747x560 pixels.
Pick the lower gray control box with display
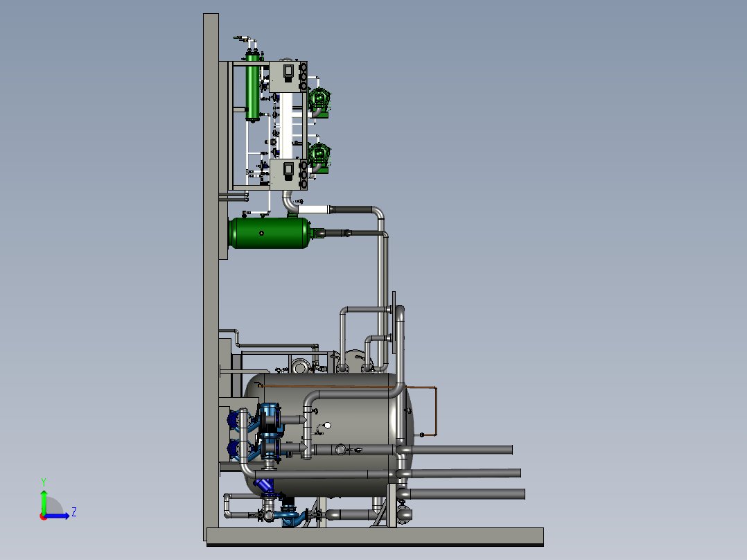(x=288, y=174)
